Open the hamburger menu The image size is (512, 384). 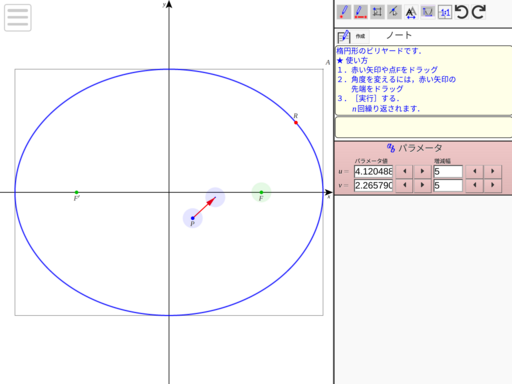pyautogui.click(x=18, y=18)
